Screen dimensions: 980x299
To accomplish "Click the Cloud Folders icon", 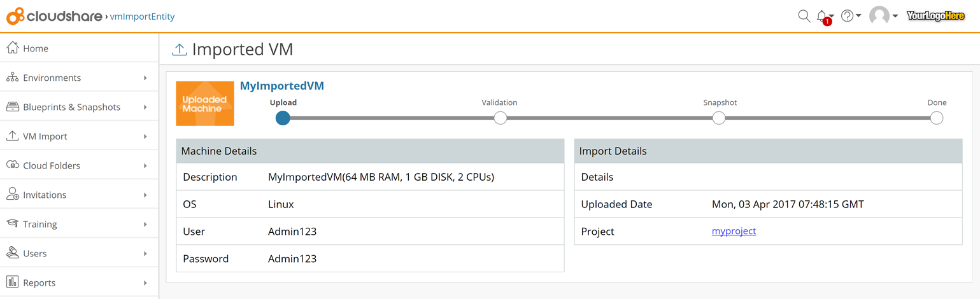I will (12, 165).
